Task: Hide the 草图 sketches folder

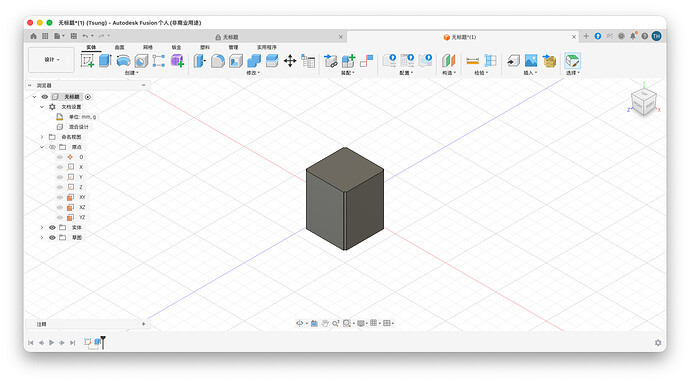Action: (x=52, y=238)
